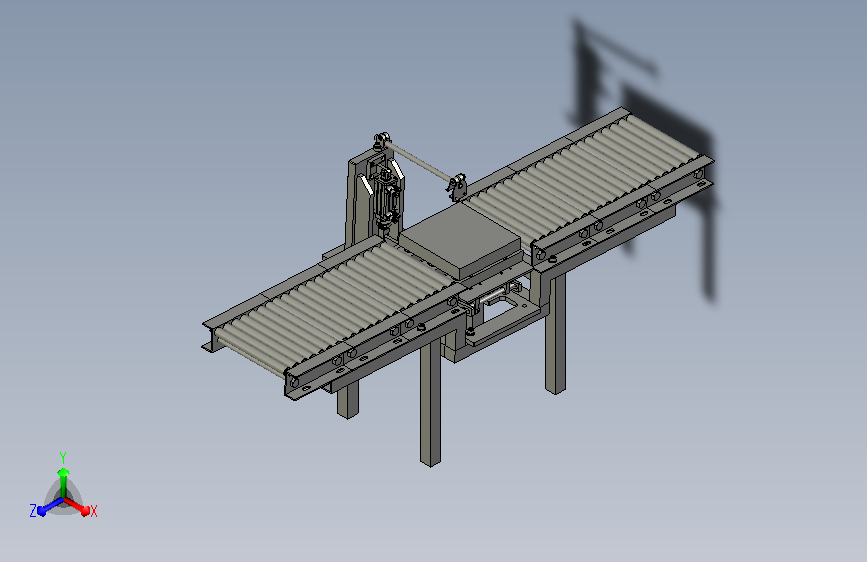Select the right roller conveyor section

pos(589,188)
